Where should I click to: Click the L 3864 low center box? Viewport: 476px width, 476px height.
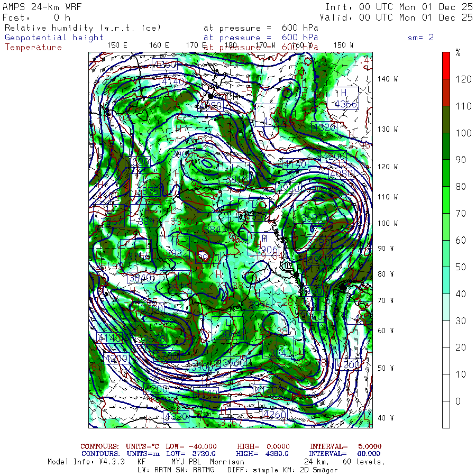228,329
